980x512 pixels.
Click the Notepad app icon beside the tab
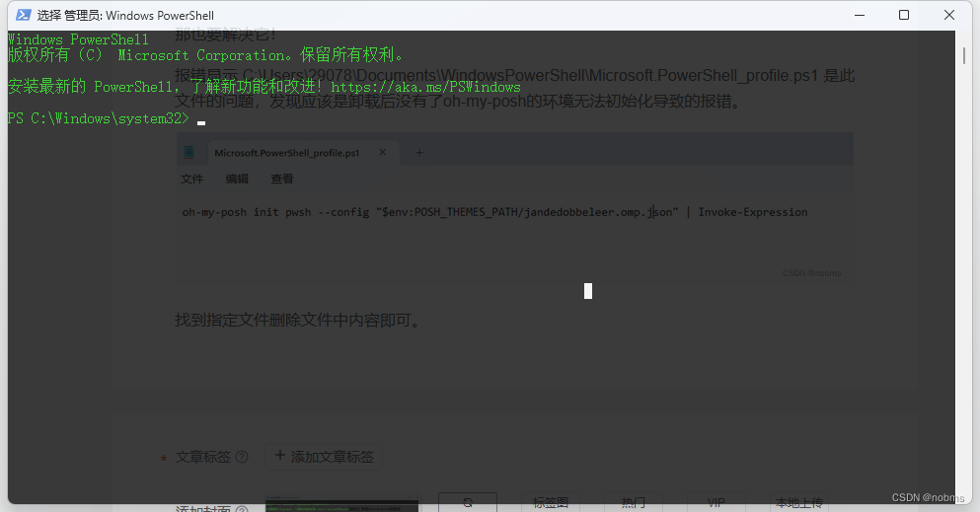188,152
